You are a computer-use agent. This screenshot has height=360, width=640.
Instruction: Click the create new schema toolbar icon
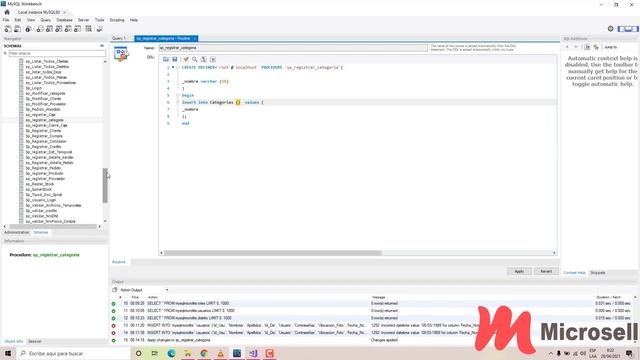tap(40, 29)
